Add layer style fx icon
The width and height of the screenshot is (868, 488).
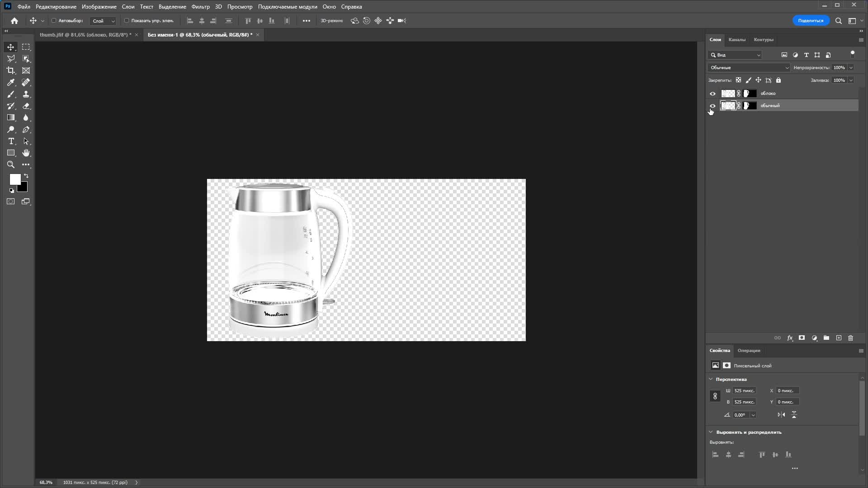coord(790,338)
